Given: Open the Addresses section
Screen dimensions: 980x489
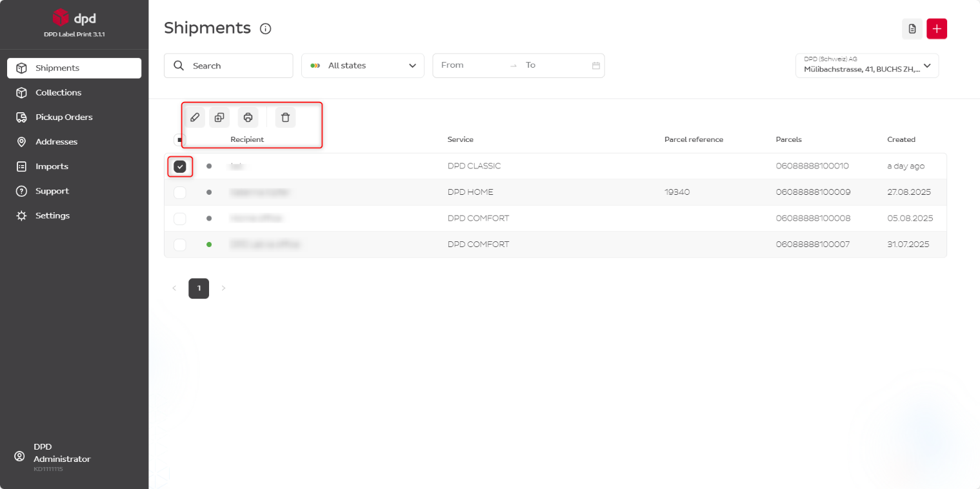Looking at the screenshot, I should point(74,142).
